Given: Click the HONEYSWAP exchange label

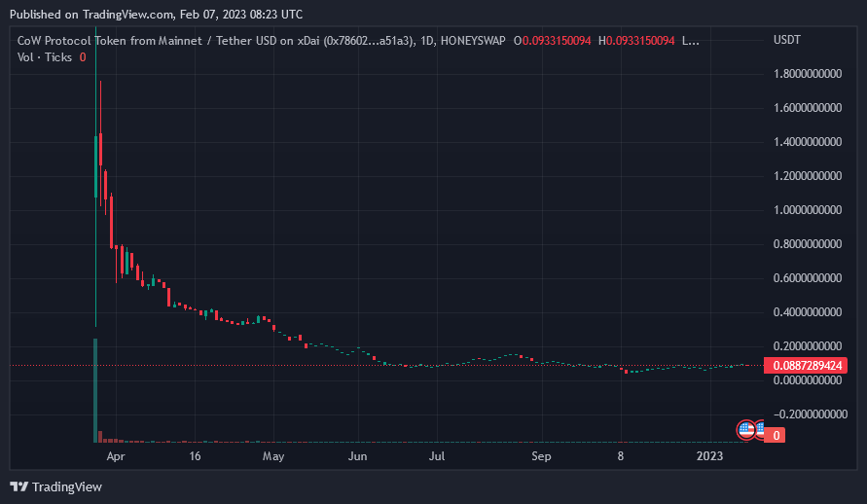Looking at the screenshot, I should pyautogui.click(x=473, y=40).
